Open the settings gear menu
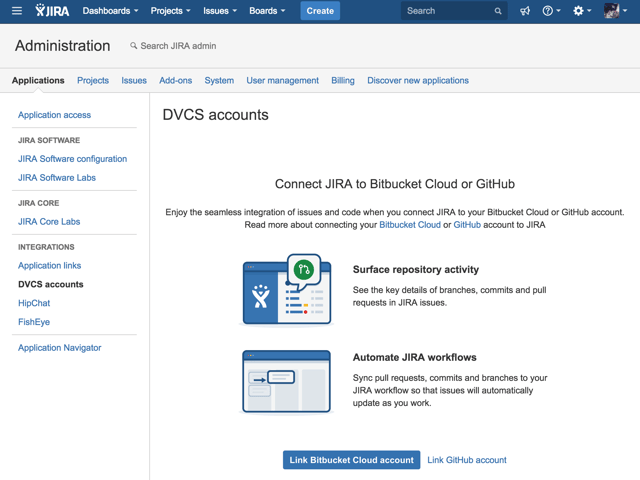The image size is (640, 480). coord(582,11)
